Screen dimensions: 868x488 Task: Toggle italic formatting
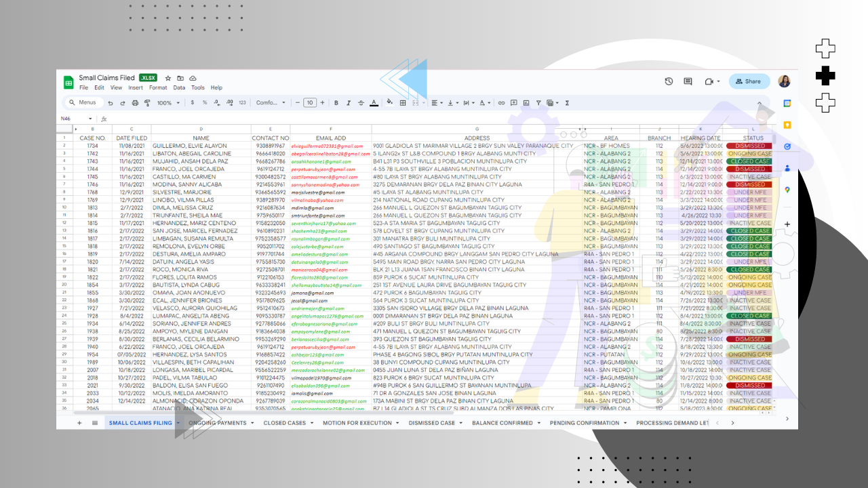tap(349, 103)
